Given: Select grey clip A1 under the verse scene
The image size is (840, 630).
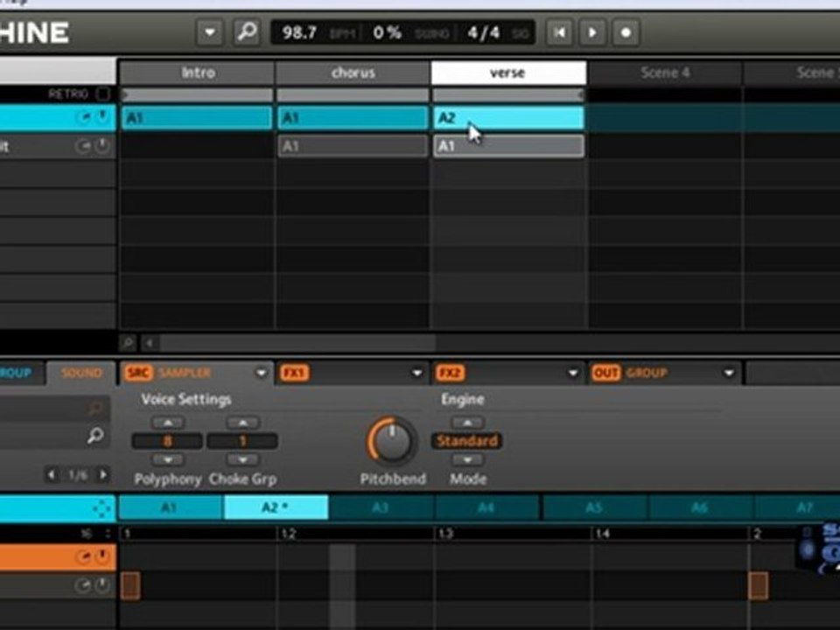Looking at the screenshot, I should tap(508, 146).
